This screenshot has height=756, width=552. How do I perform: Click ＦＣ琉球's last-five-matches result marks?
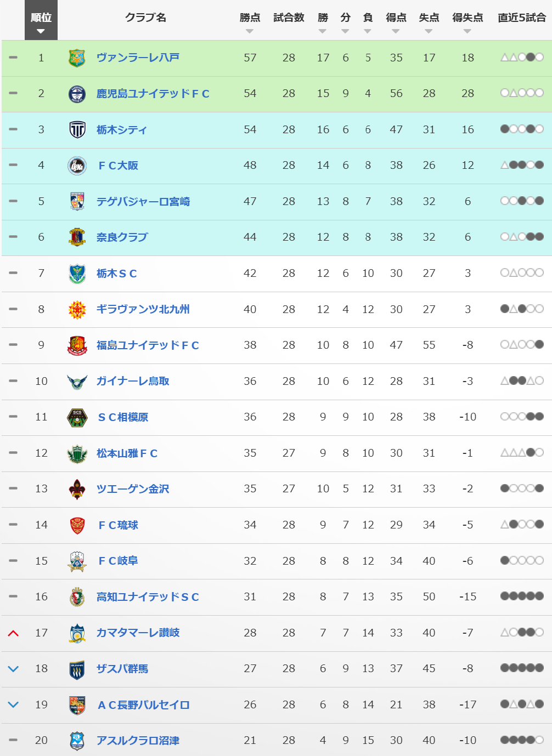pos(522,525)
